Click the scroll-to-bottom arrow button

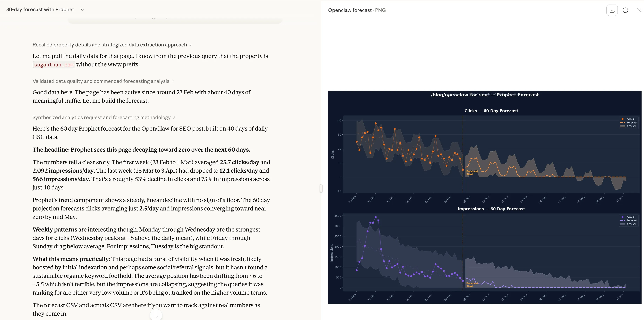pyautogui.click(x=156, y=315)
